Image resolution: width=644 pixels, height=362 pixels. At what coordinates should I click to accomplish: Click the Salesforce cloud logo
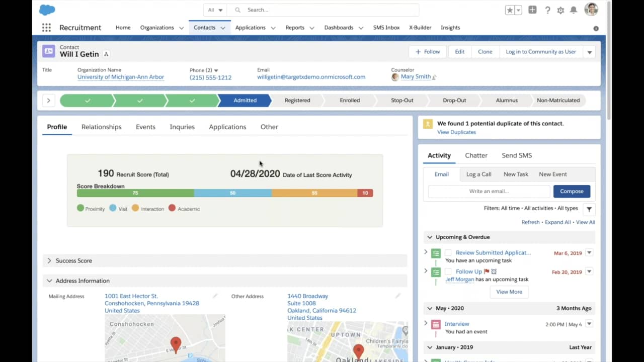tap(47, 10)
